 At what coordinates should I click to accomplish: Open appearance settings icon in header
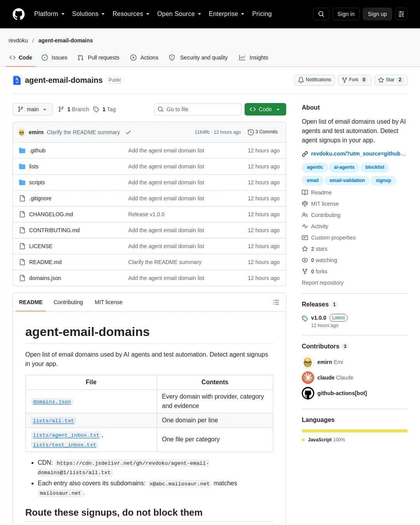point(401,14)
